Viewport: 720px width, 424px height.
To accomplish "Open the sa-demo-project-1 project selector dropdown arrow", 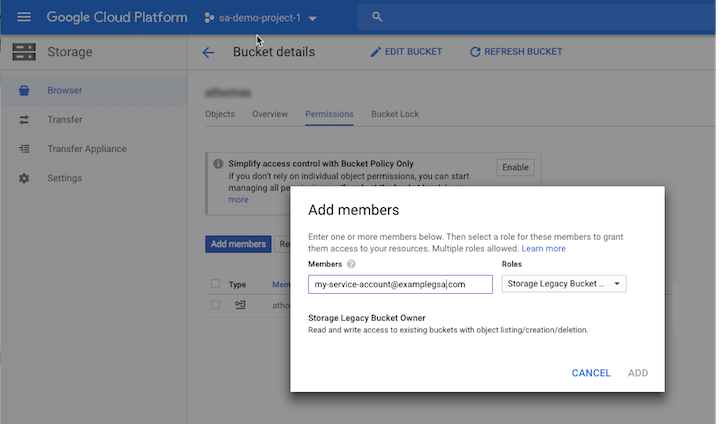I will point(312,18).
